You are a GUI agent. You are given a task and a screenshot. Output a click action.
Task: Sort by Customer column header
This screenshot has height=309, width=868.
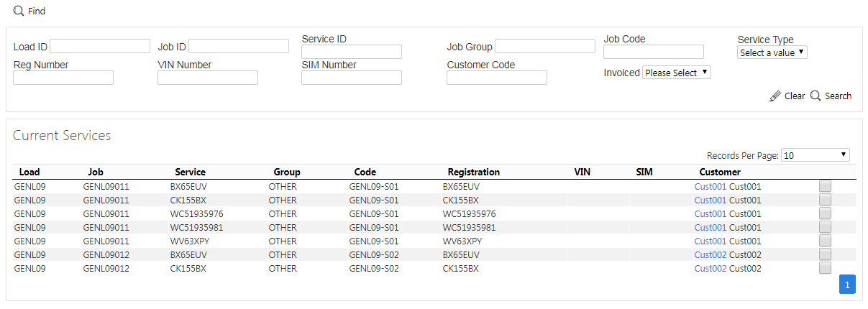(720, 172)
